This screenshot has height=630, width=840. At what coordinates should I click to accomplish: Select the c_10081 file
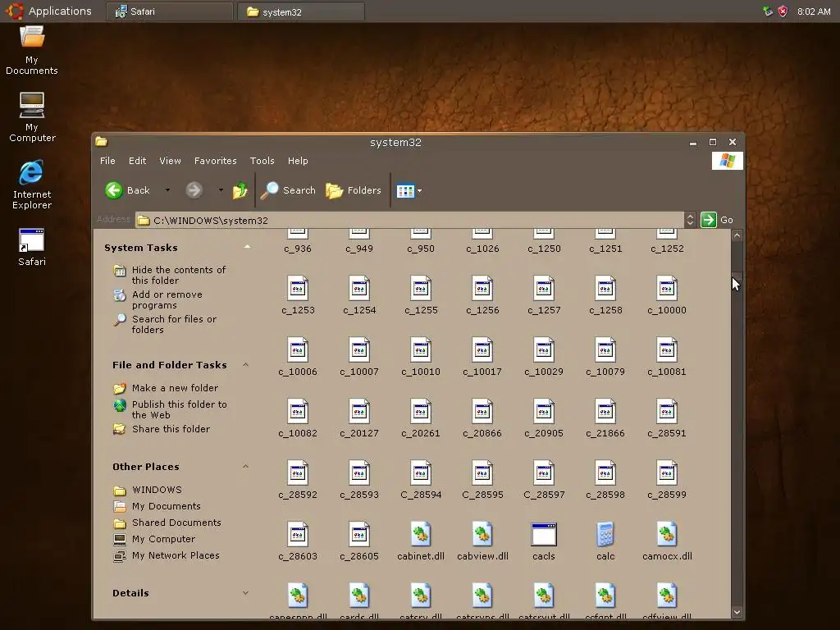[x=667, y=356]
